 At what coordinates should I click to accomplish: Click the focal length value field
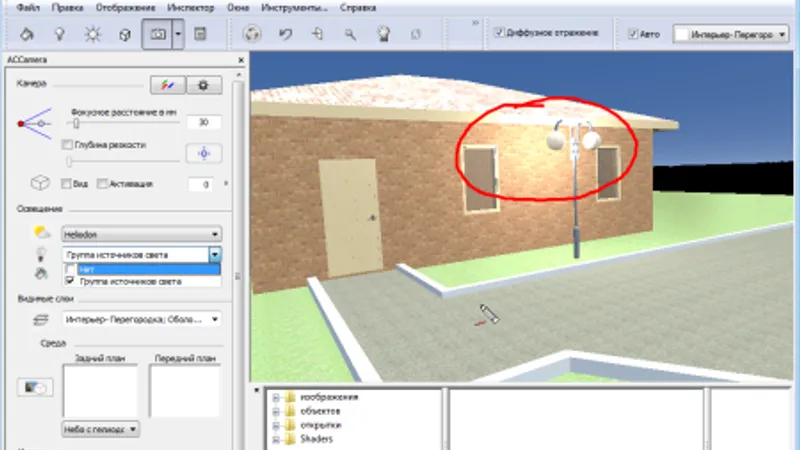(x=204, y=122)
